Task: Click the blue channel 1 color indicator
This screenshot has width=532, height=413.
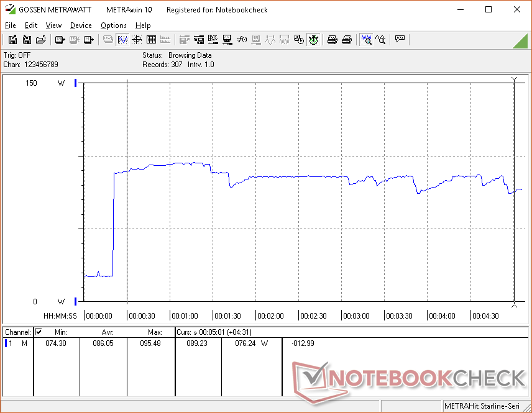Action: [6, 343]
